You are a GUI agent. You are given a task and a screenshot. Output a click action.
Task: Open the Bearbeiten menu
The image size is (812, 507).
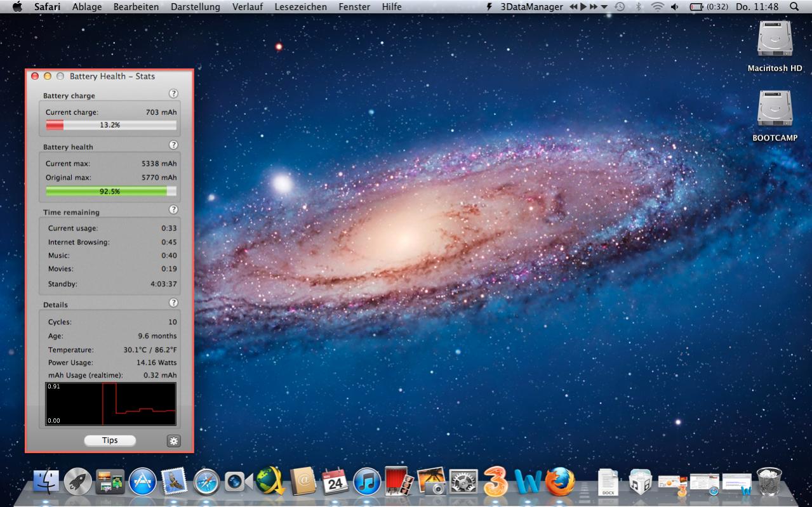point(136,7)
